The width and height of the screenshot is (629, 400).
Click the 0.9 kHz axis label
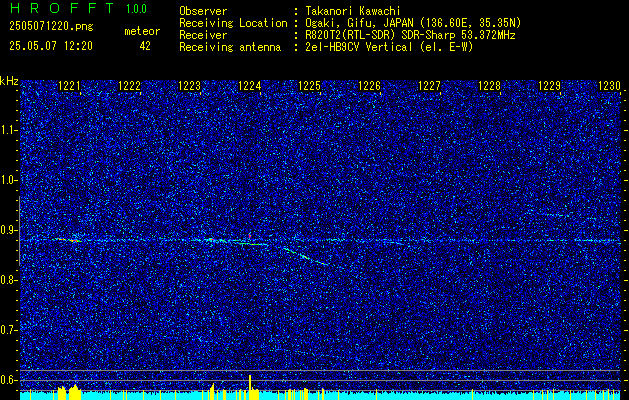click(8, 230)
